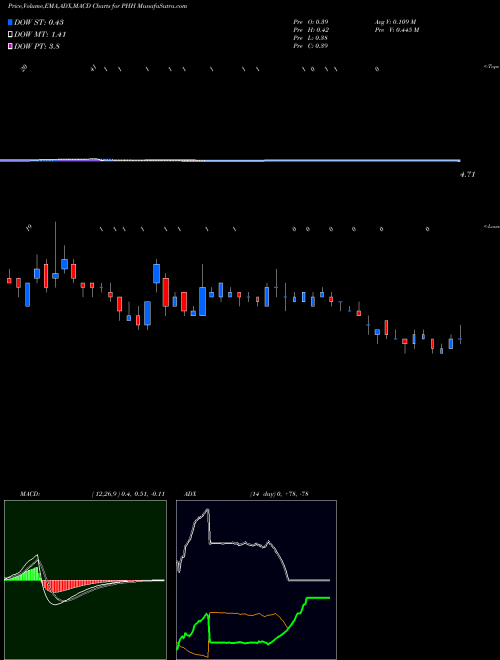Click the blue DOW ST legend swatch
Screen dimensions: 500x660
point(10,22)
